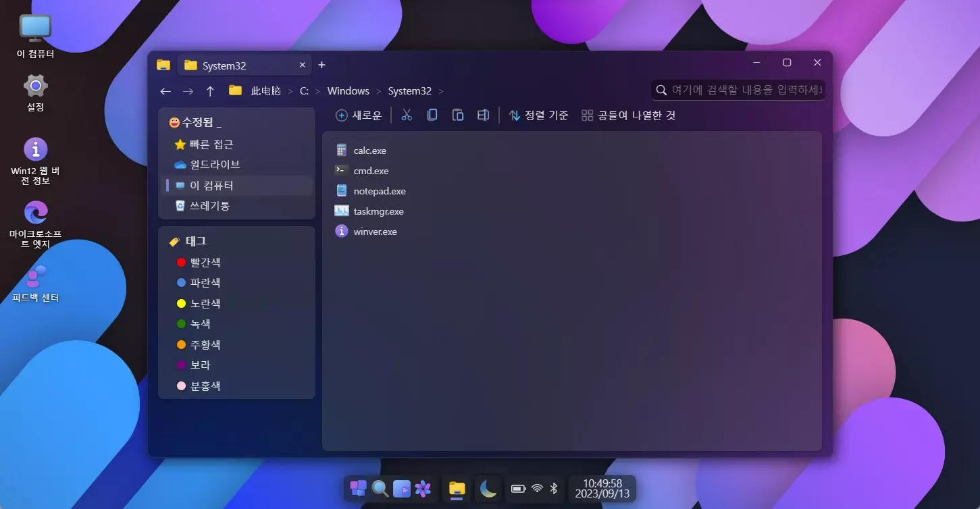
Task: Select the purple 보라 tag
Action: 236,365
